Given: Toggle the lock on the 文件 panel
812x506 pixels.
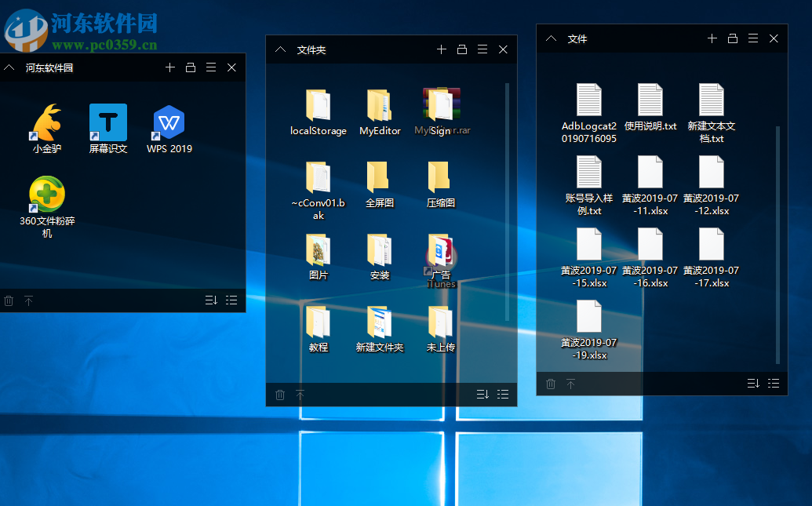Looking at the screenshot, I should tap(733, 38).
